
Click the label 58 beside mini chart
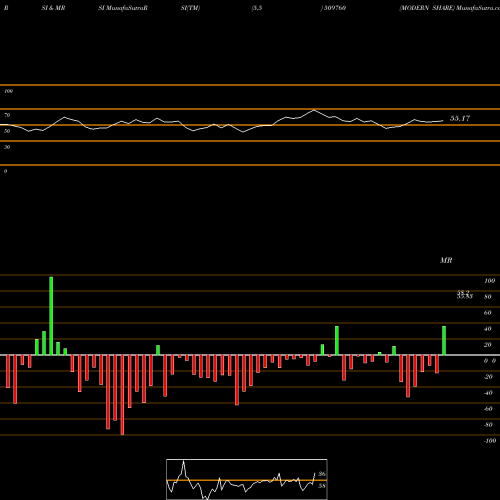point(322,486)
